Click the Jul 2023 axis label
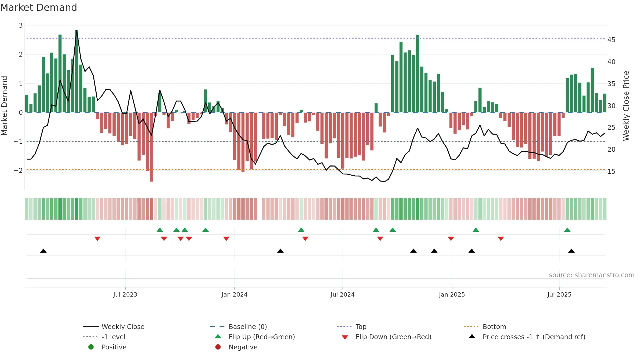Image resolution: width=644 pixels, height=362 pixels. [x=125, y=294]
